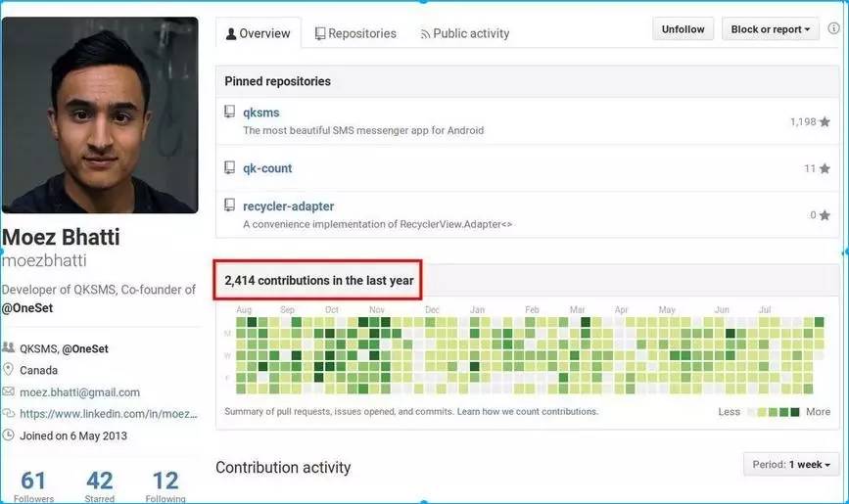Open the qk-count repository link

click(x=267, y=168)
